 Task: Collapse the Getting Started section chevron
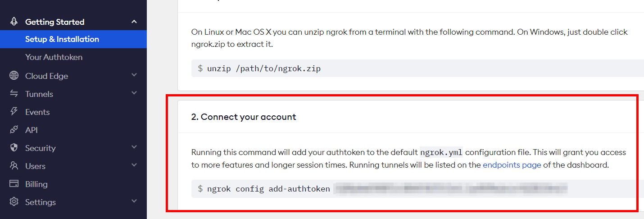(x=134, y=22)
